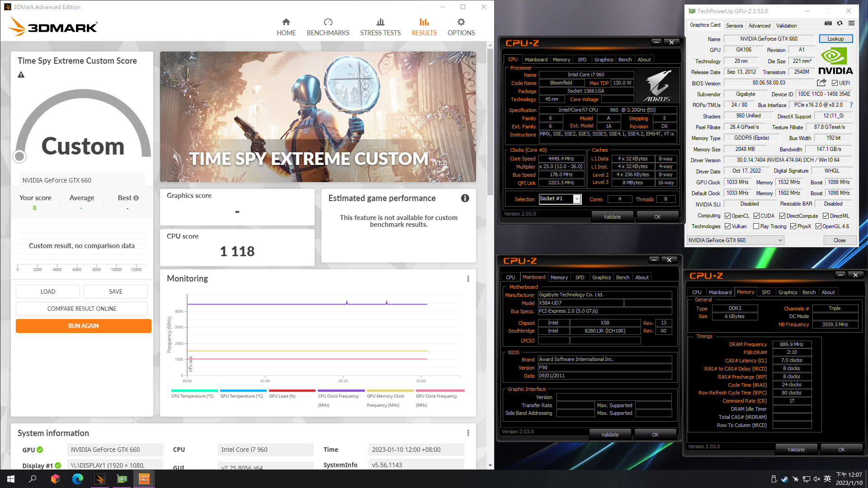
Task: Click the SAVE button in 3DMark
Action: (x=116, y=292)
